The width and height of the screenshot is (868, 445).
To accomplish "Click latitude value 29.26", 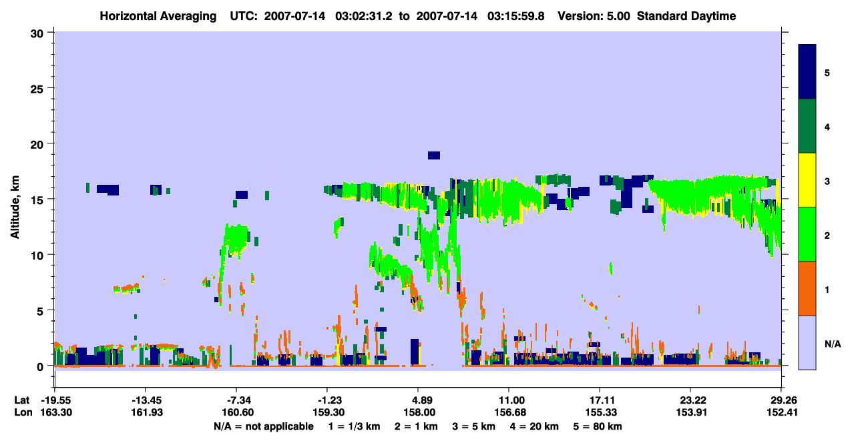I will (x=781, y=400).
